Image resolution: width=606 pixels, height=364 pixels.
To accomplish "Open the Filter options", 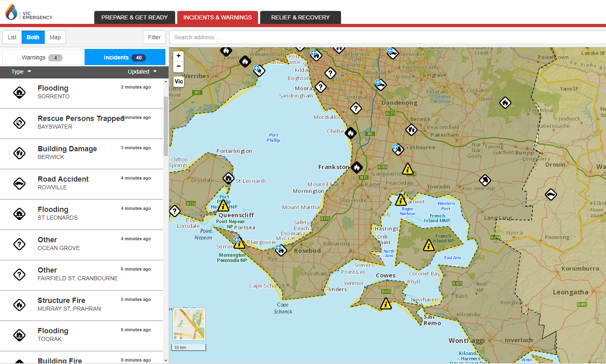I will [x=154, y=37].
